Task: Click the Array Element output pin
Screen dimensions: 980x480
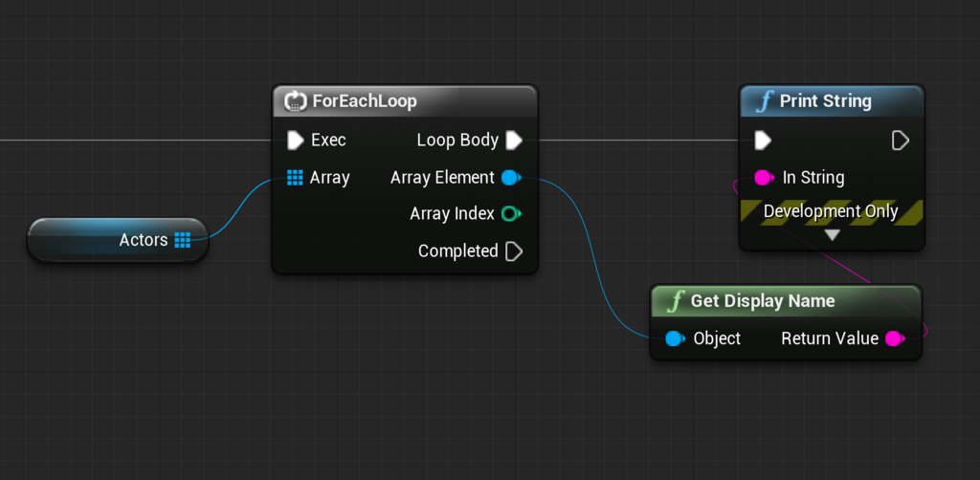Action: coord(511,178)
